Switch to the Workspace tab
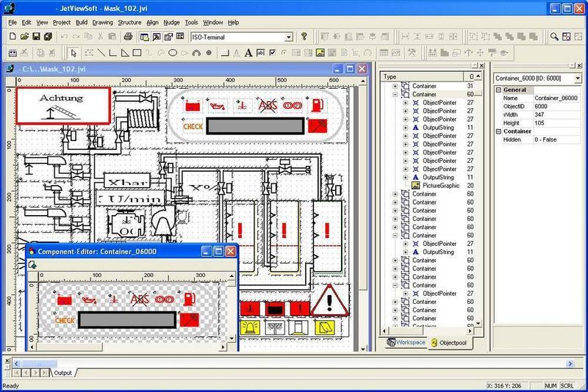The image size is (588, 392). (x=406, y=342)
